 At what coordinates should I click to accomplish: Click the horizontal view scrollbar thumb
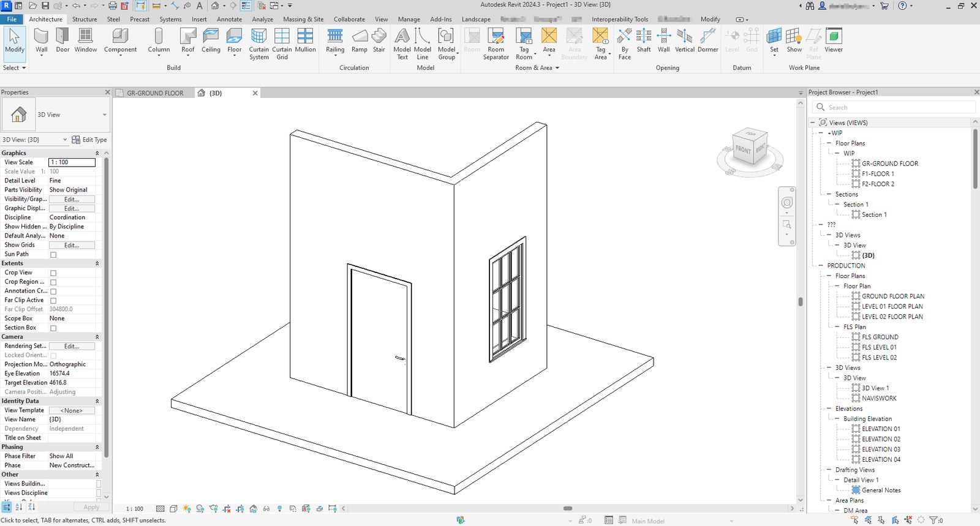(568, 508)
